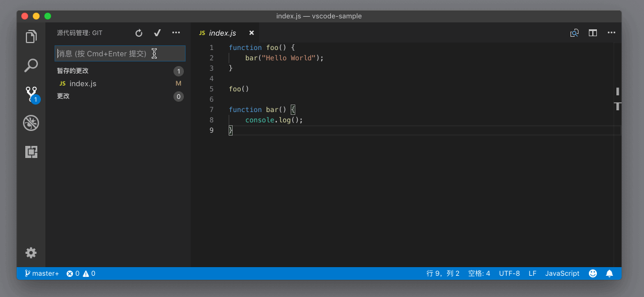Viewport: 644px width, 297px height.
Task: Split the editor with the split icon
Action: pyautogui.click(x=593, y=33)
